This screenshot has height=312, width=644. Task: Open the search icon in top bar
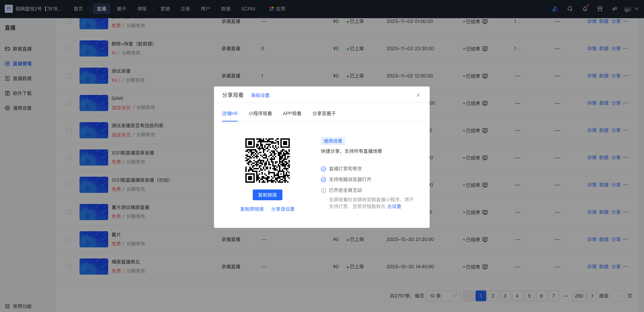tap(570, 9)
